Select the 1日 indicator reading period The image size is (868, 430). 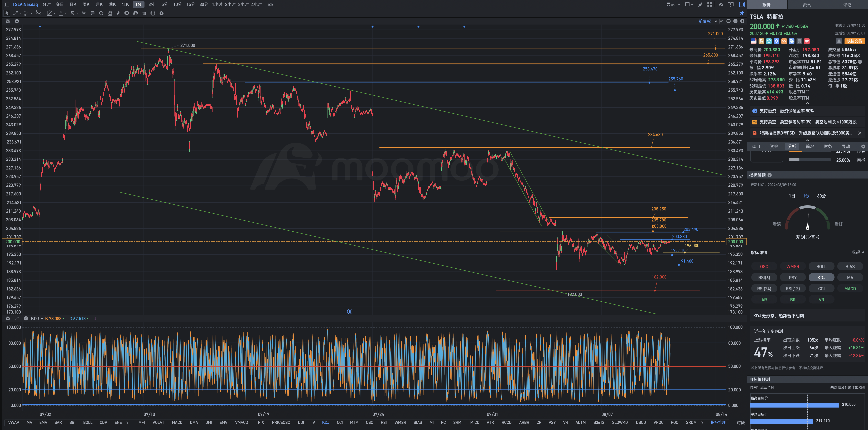[x=792, y=196]
